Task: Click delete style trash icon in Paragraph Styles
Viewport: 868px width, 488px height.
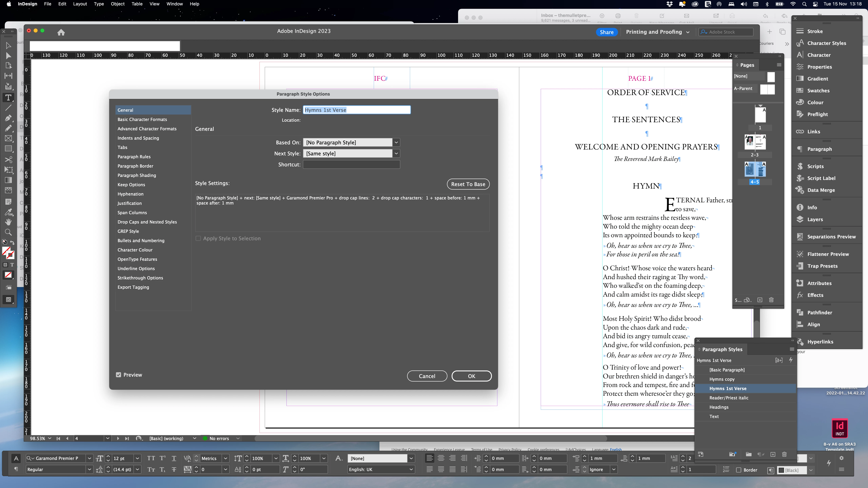Action: pos(784,454)
